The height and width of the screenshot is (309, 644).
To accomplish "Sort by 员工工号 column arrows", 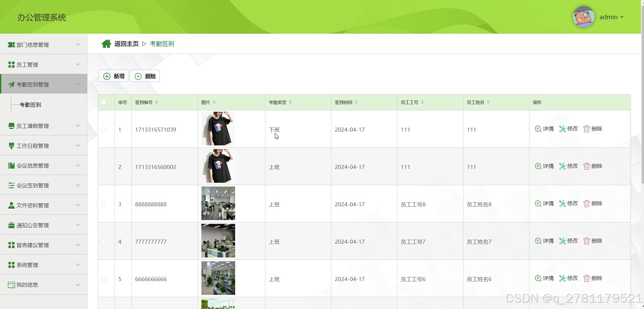I will (x=422, y=102).
